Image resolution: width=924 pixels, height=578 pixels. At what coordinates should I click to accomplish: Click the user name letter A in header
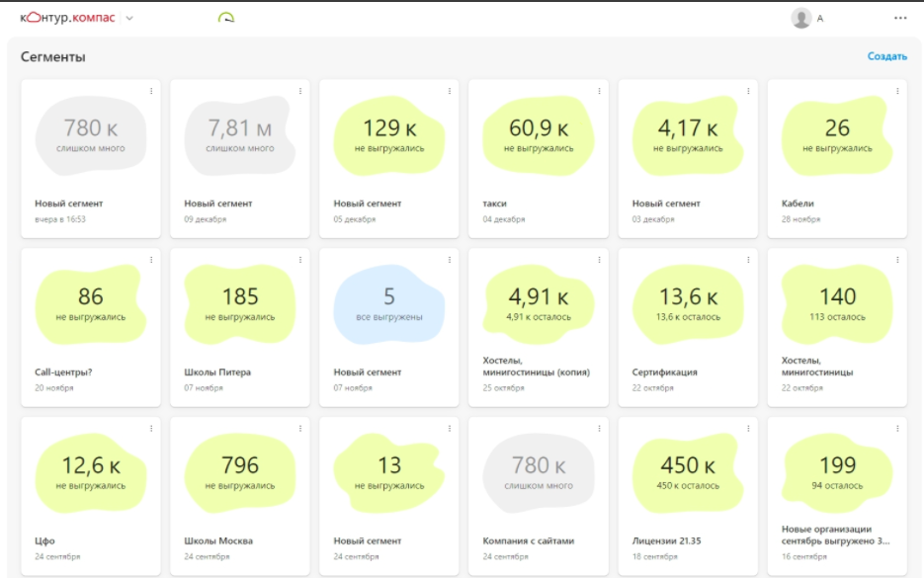click(x=819, y=19)
